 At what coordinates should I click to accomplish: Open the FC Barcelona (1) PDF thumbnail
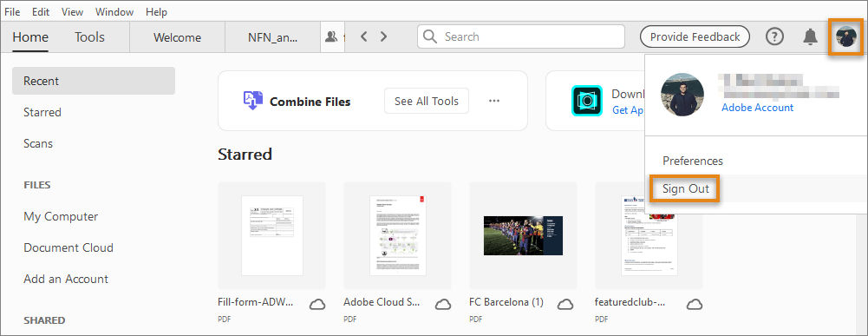click(x=523, y=235)
